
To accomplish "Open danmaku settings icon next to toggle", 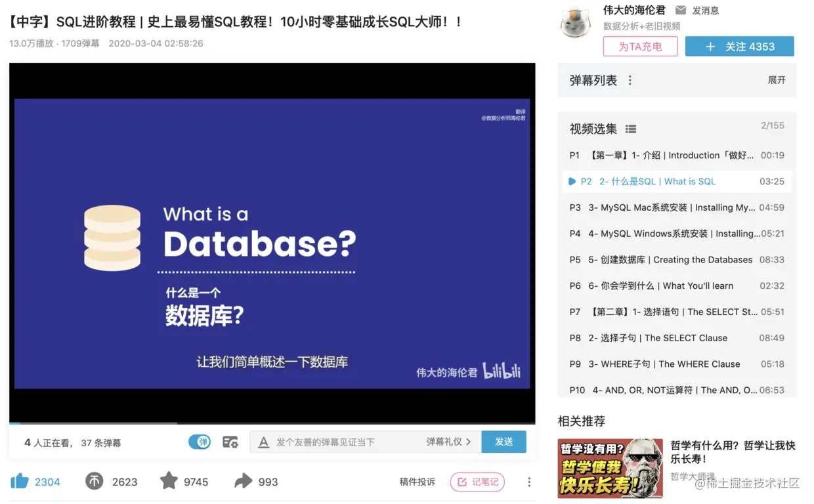I will (230, 442).
